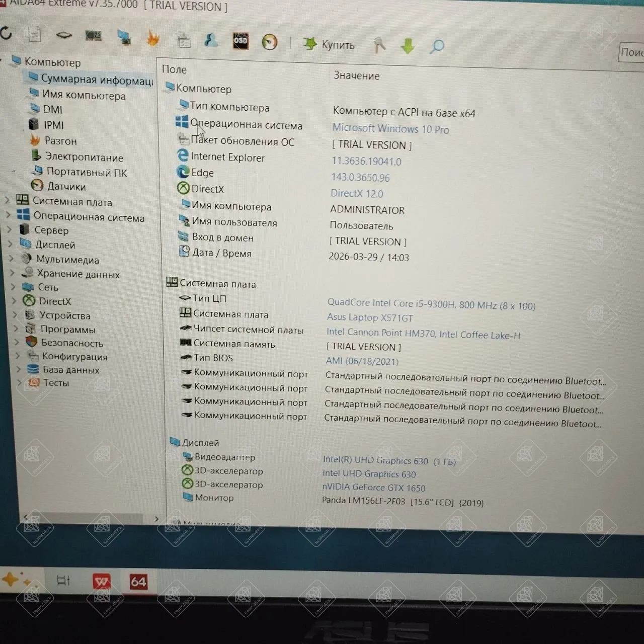Click the gauge dial toolbar icon
644x644 pixels.
[270, 42]
